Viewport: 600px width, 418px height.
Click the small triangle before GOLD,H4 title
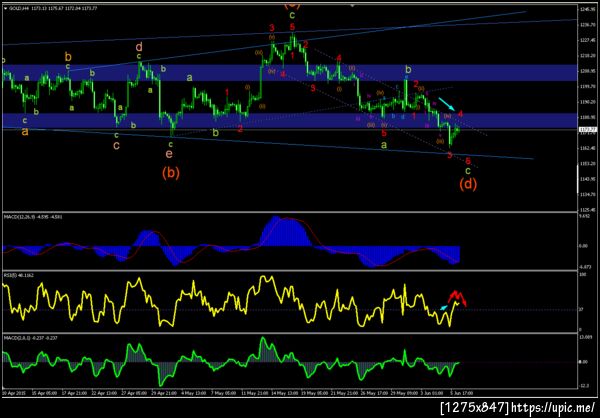point(5,6)
